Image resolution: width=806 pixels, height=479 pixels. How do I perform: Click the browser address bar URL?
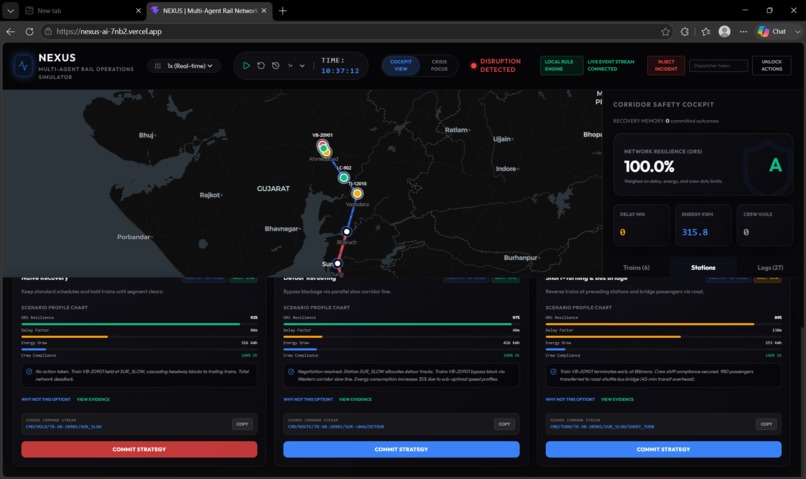pos(109,31)
